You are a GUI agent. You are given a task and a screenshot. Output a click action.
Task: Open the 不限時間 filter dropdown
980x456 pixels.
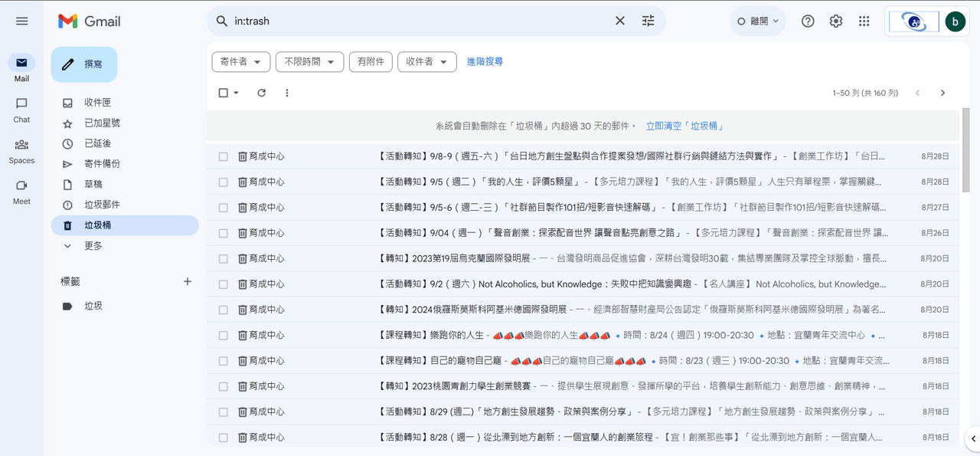(x=309, y=62)
